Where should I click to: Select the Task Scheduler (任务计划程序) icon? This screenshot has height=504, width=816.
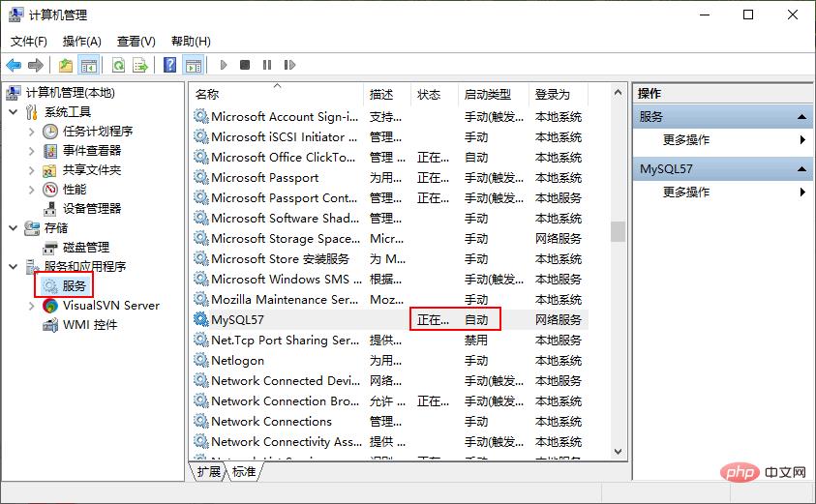tap(50, 132)
